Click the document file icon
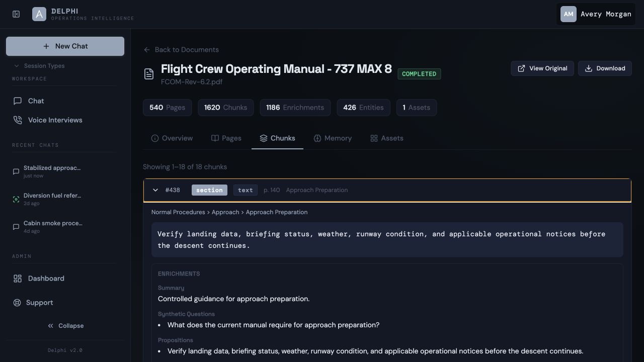 [149, 74]
